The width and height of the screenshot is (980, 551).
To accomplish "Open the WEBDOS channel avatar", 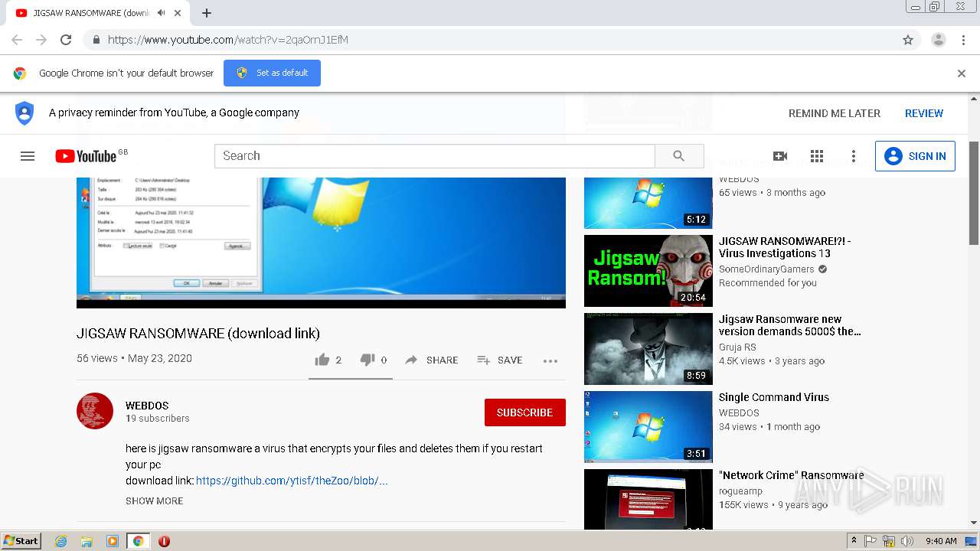I will [95, 411].
